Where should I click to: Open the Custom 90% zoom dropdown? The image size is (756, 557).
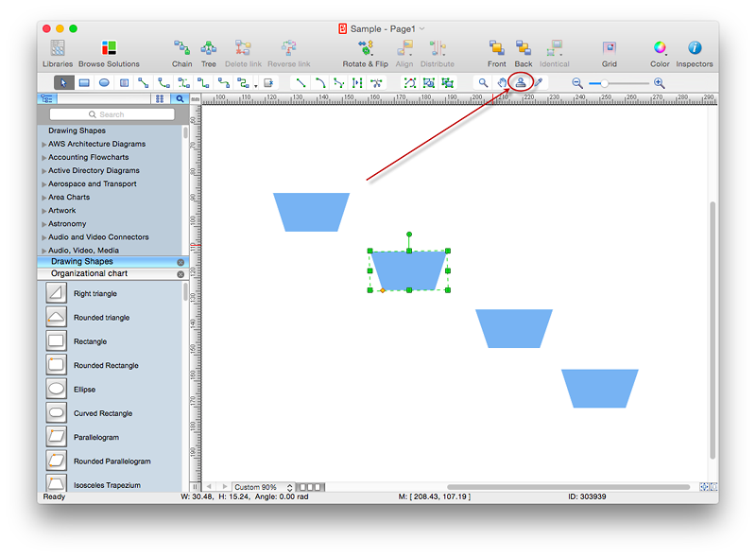click(264, 487)
